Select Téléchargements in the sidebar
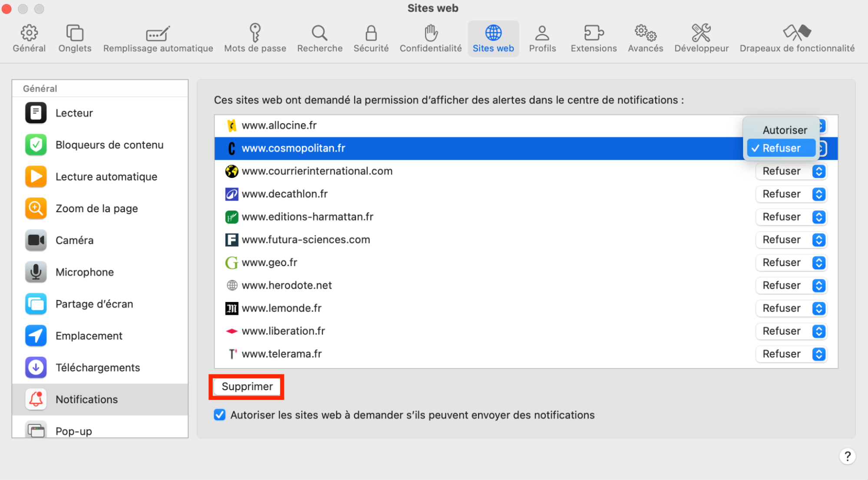 [100, 368]
